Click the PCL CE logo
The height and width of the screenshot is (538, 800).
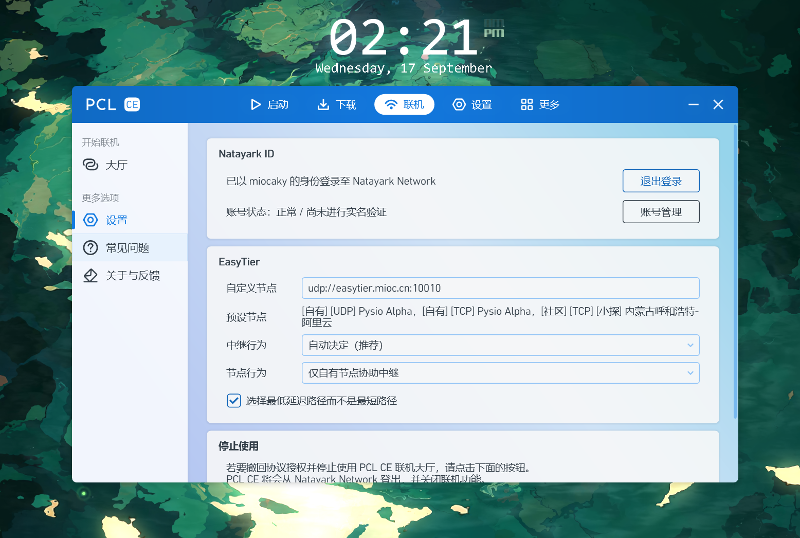point(112,105)
